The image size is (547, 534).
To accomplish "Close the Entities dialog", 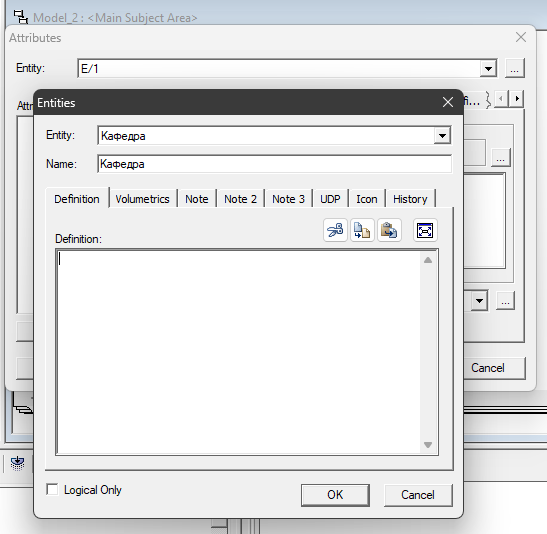I will tap(448, 102).
